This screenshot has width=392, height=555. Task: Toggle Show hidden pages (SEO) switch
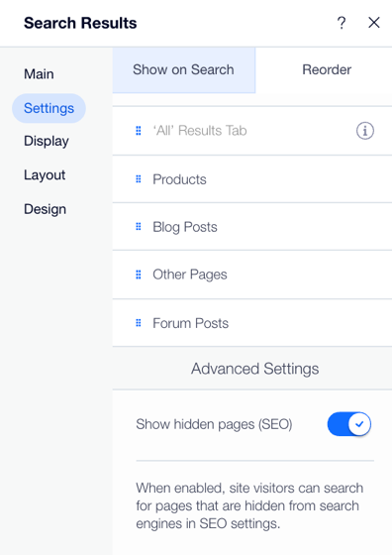point(348,424)
